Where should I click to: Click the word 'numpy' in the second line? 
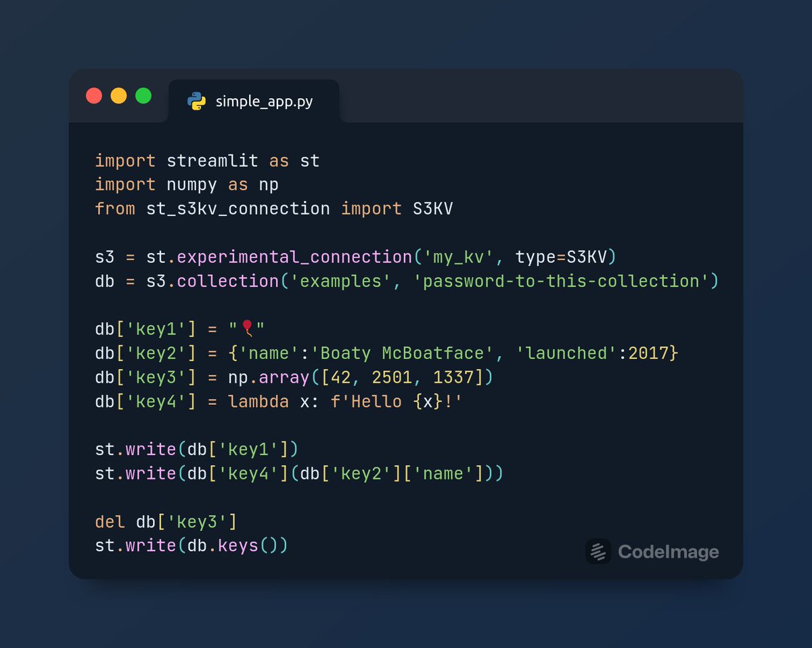[x=192, y=185]
